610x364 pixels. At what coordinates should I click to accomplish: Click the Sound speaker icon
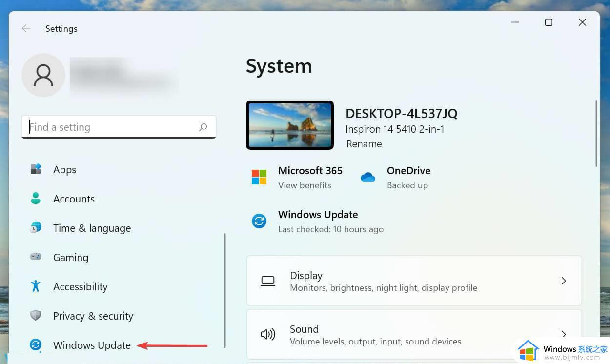pyautogui.click(x=268, y=334)
